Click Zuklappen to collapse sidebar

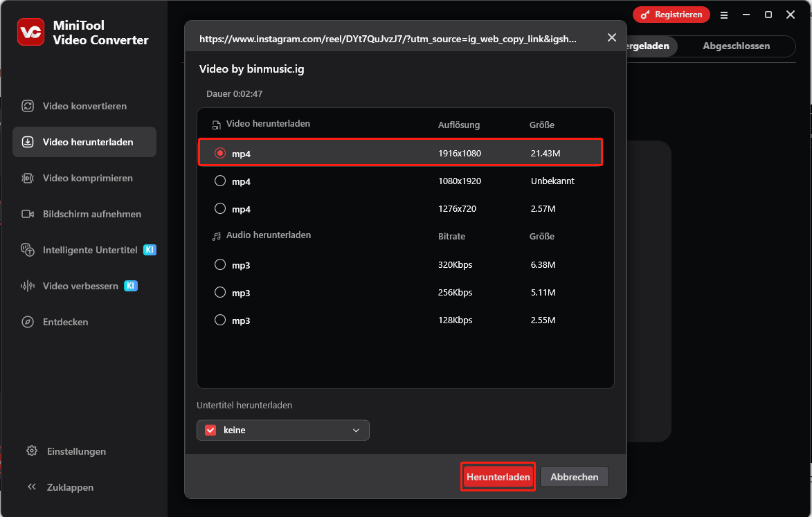70,487
